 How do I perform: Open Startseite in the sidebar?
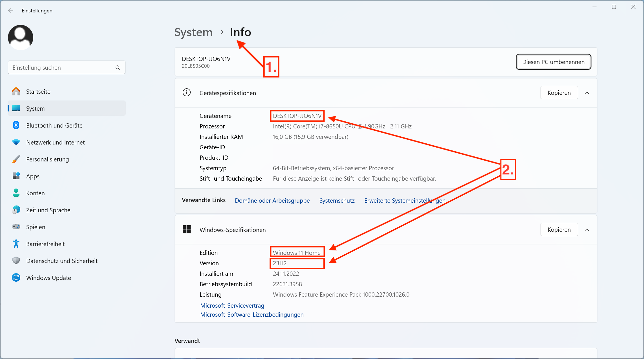tap(67, 91)
